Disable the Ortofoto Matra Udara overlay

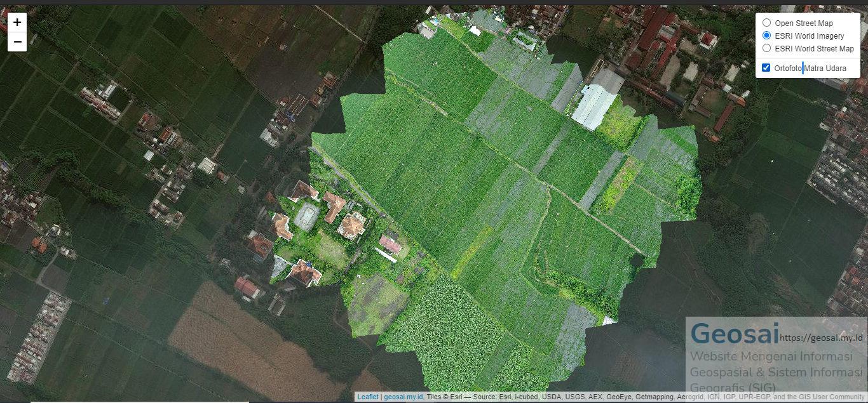click(766, 68)
